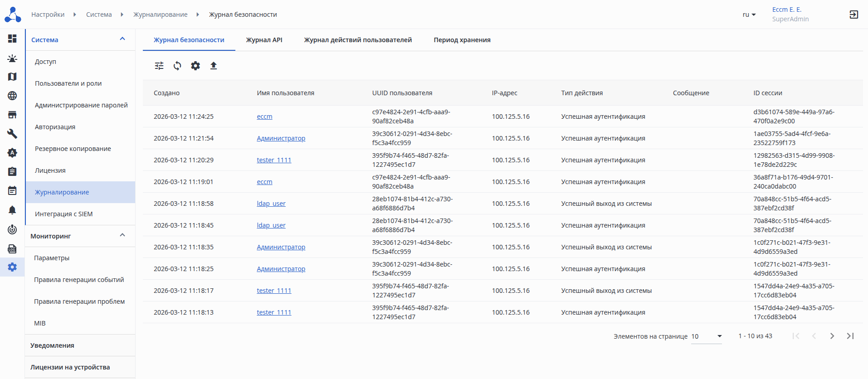Screen dimensions: 868x379
Task: Open the LOG file sidebar icon
Action: tap(12, 248)
